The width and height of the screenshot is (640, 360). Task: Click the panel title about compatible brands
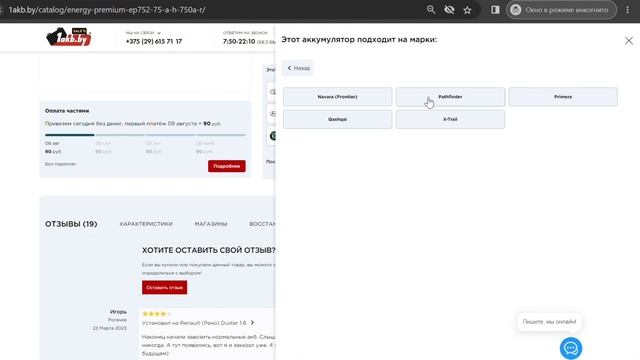click(x=359, y=40)
